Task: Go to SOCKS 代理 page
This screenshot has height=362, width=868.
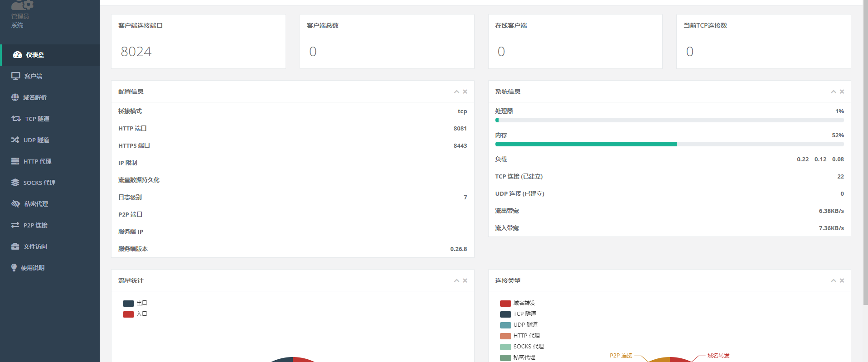Action: point(50,183)
